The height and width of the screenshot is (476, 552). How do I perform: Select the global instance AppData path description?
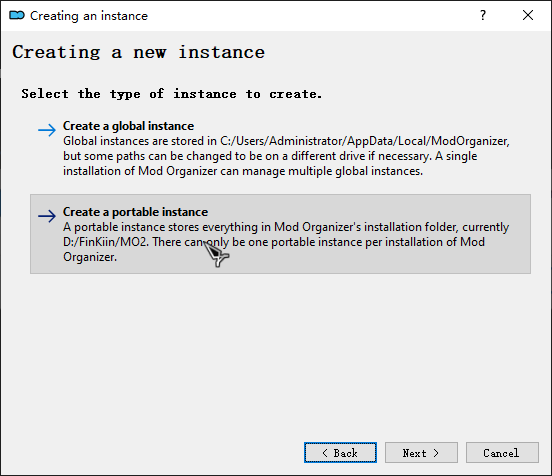click(x=286, y=156)
